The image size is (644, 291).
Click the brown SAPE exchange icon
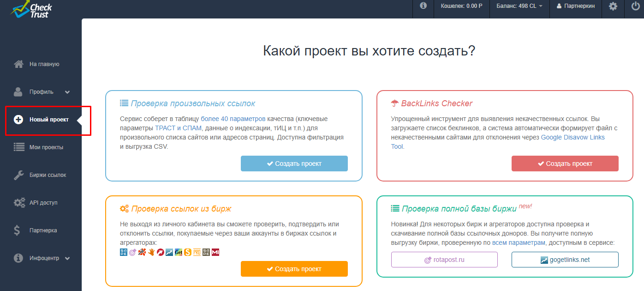pyautogui.click(x=206, y=252)
